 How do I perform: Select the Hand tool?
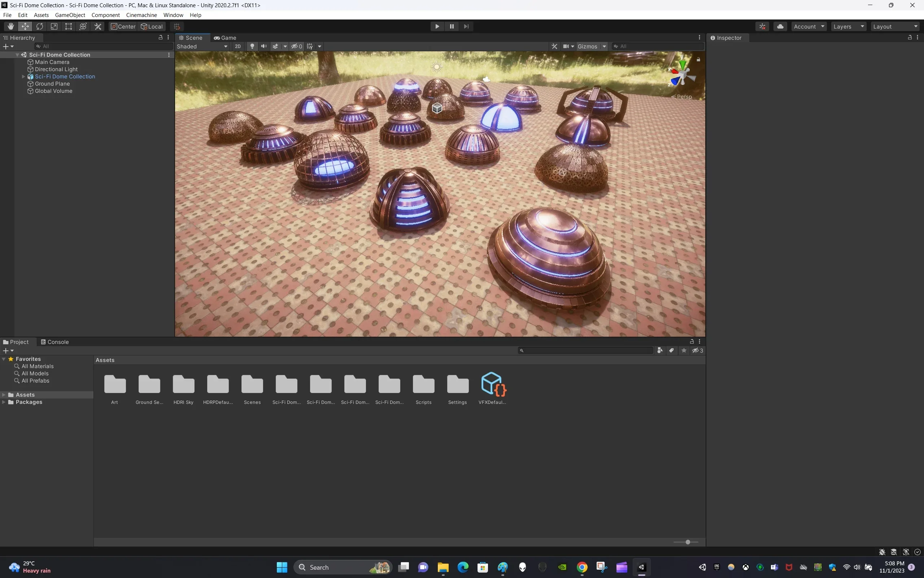click(11, 26)
